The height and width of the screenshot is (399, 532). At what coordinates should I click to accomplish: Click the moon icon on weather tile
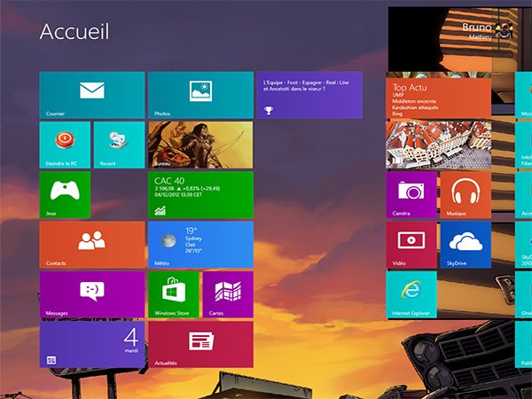168,240
